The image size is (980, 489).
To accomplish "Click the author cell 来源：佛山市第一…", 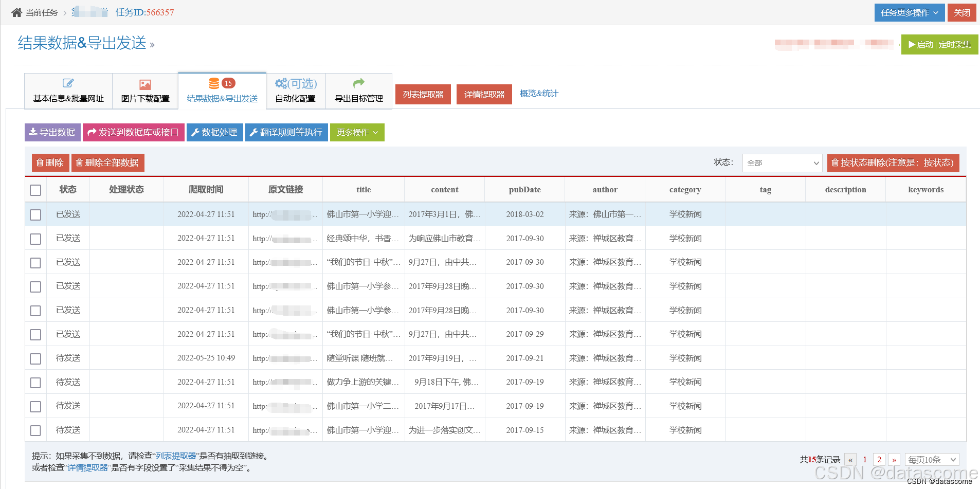I will tap(605, 214).
